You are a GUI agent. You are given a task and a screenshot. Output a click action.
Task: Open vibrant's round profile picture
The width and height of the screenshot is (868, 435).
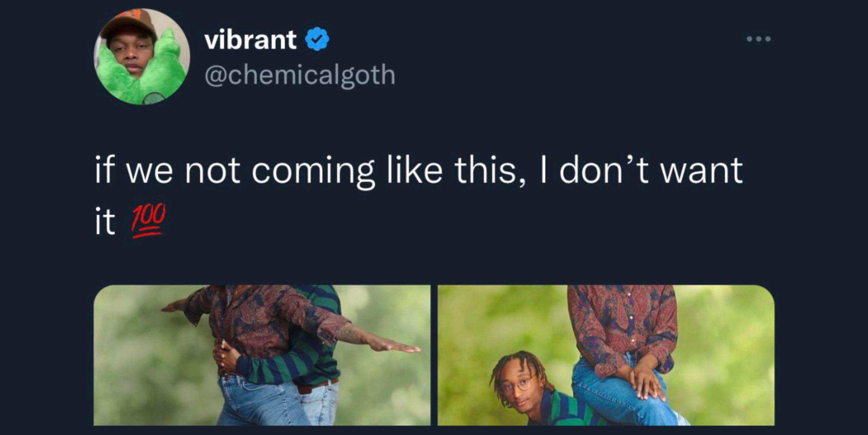(142, 57)
